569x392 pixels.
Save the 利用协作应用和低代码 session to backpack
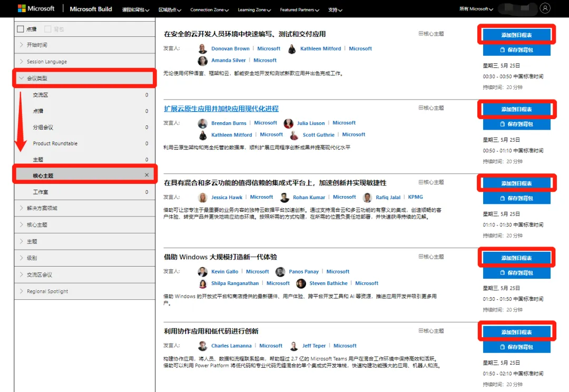click(516, 347)
